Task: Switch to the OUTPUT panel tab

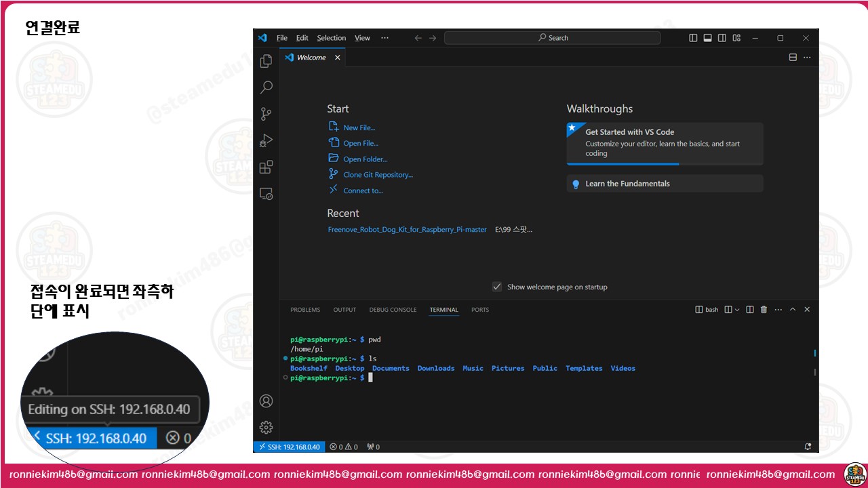Action: tap(344, 310)
